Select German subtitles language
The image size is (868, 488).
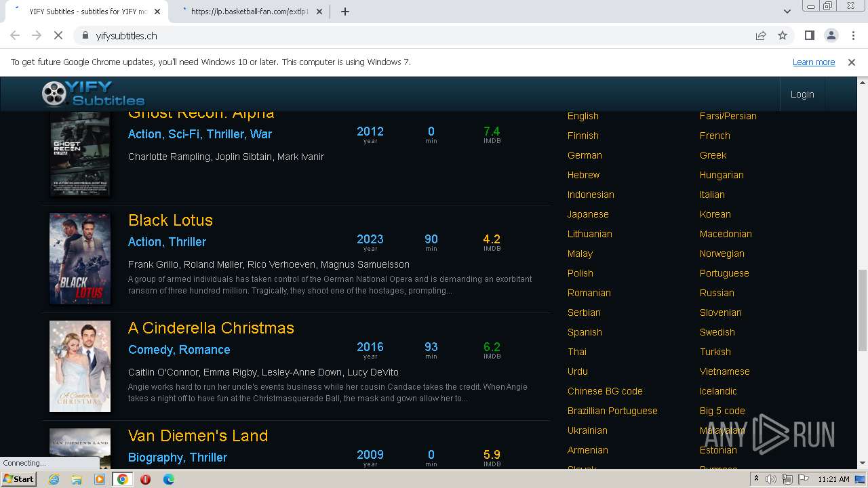tap(585, 155)
